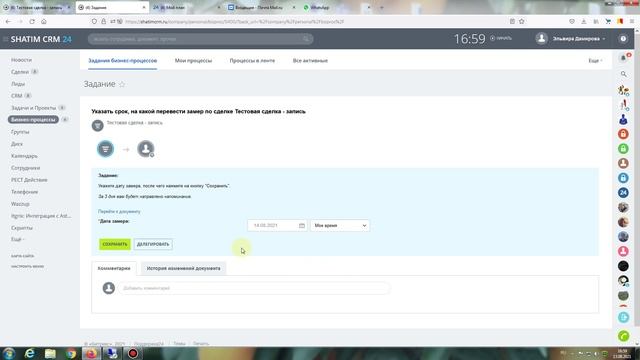Viewport: 640px width, 360px height.
Task: Add Задание page to favorites star
Action: click(x=122, y=84)
